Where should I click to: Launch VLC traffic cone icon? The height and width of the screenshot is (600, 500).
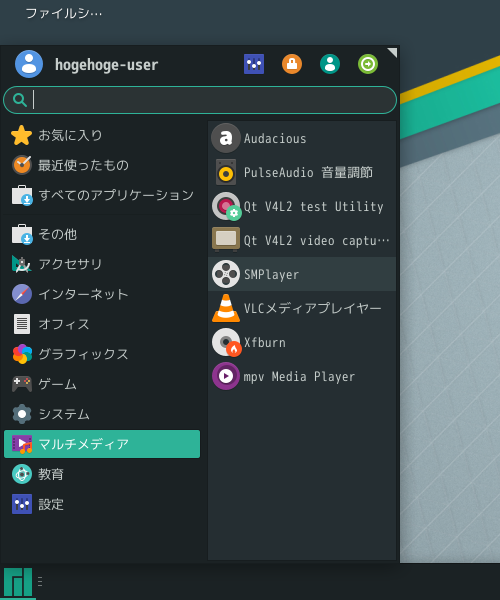[226, 308]
